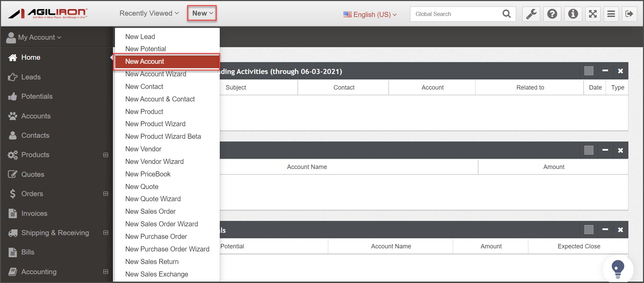Click the Contacts person icon
The width and height of the screenshot is (644, 283).
tap(13, 135)
